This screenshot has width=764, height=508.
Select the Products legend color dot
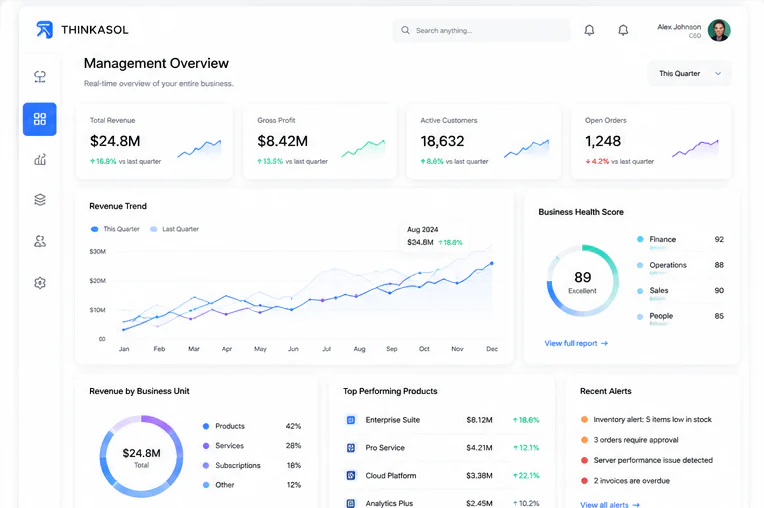[x=206, y=426]
